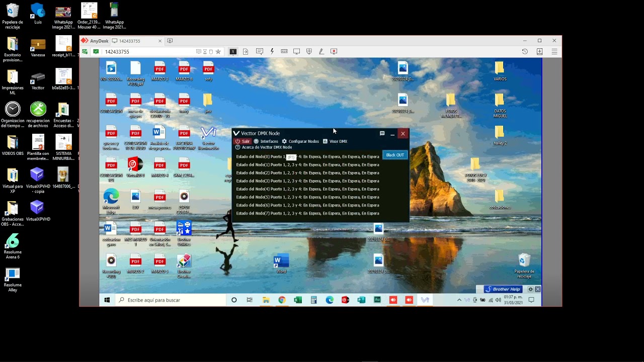This screenshot has width=644, height=362.
Task: Click the Brother Help button
Action: tap(503, 289)
